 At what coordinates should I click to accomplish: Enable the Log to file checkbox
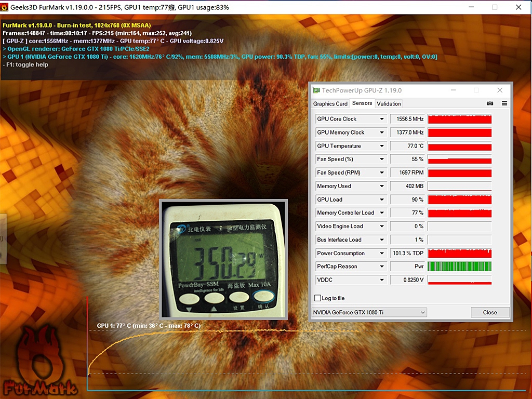pos(317,298)
